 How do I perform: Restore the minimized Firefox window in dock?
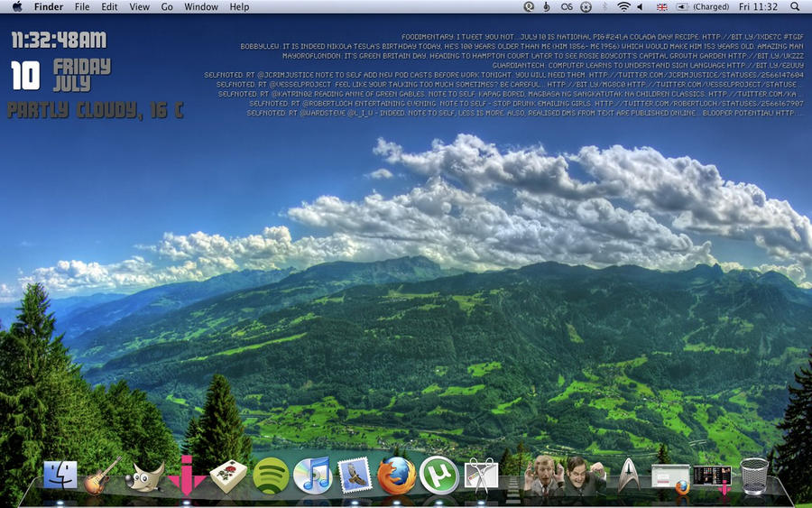pos(670,478)
